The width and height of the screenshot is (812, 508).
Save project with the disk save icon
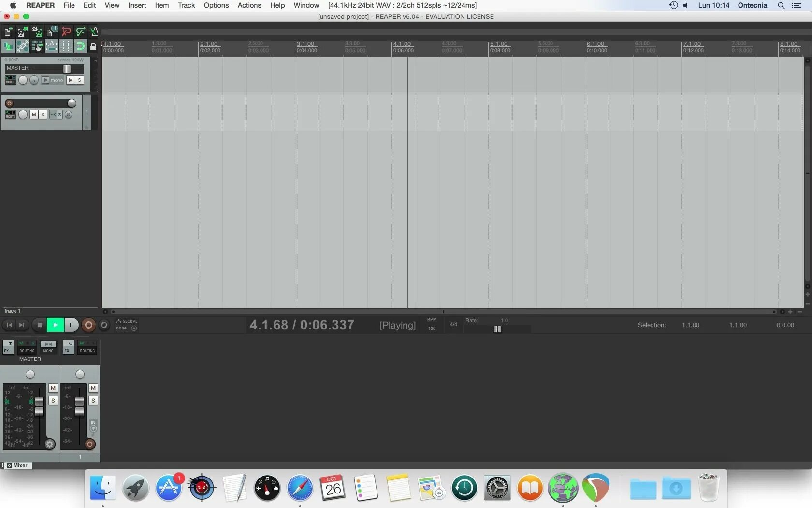click(37, 32)
